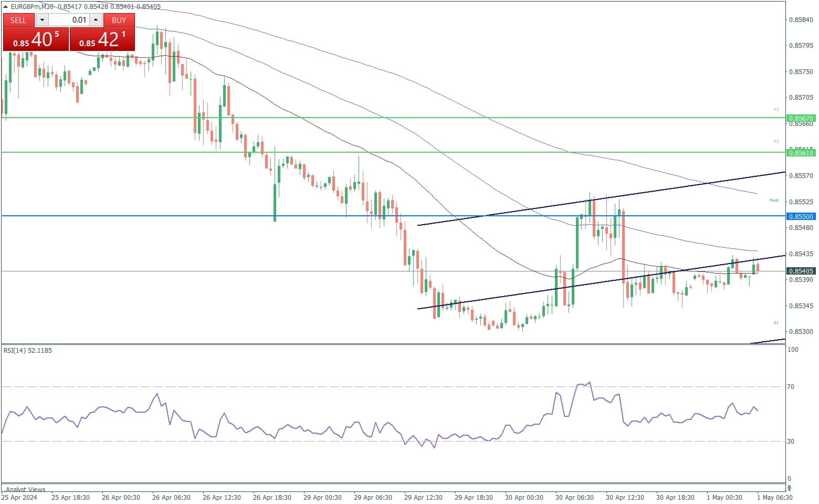Click the 29 Apr 12:30 time label
Viewport: 819px width, 504px height.
tap(423, 498)
